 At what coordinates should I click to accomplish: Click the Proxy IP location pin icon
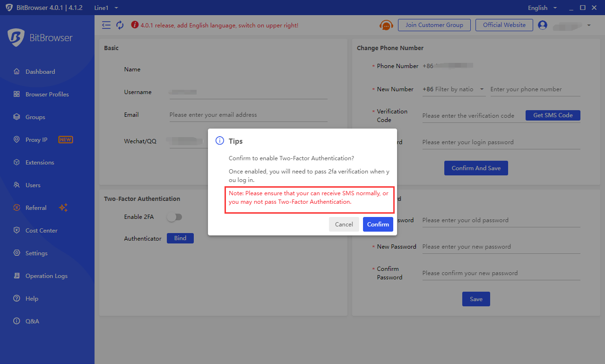pos(17,140)
